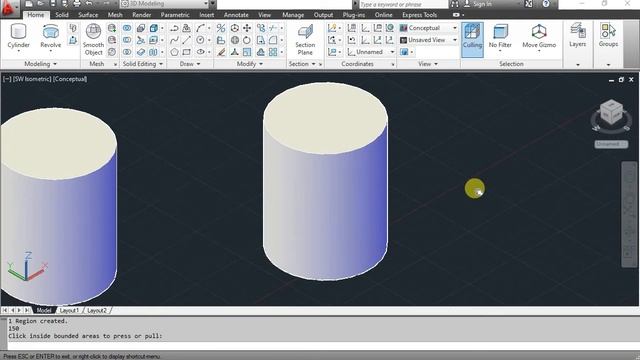Click the [SW Isometric] viewport view label

click(x=32, y=79)
